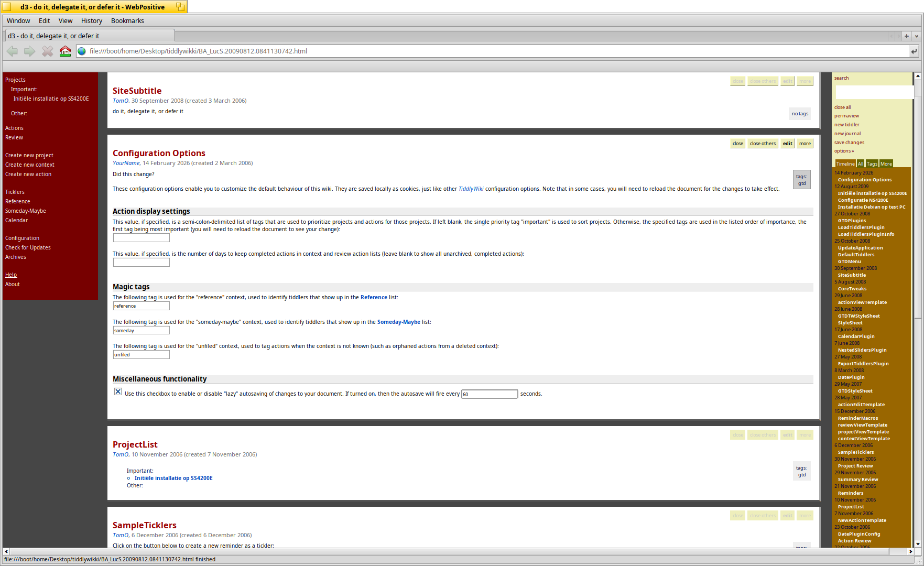
Task: Switch to the Tags sidebar tab
Action: click(x=872, y=164)
